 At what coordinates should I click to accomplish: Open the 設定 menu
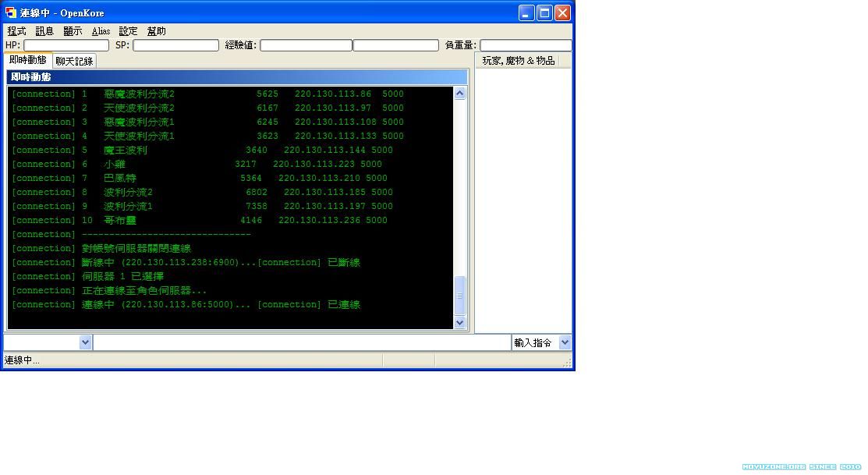click(128, 31)
